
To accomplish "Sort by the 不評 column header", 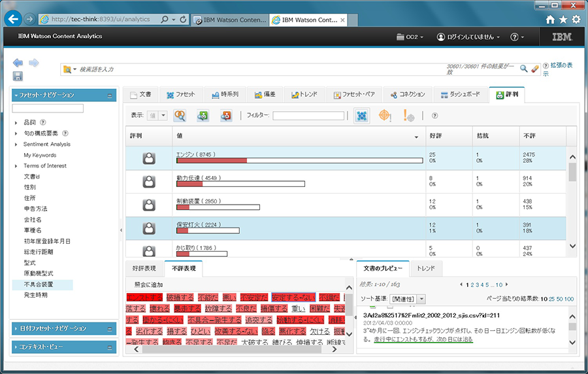I will click(542, 136).
